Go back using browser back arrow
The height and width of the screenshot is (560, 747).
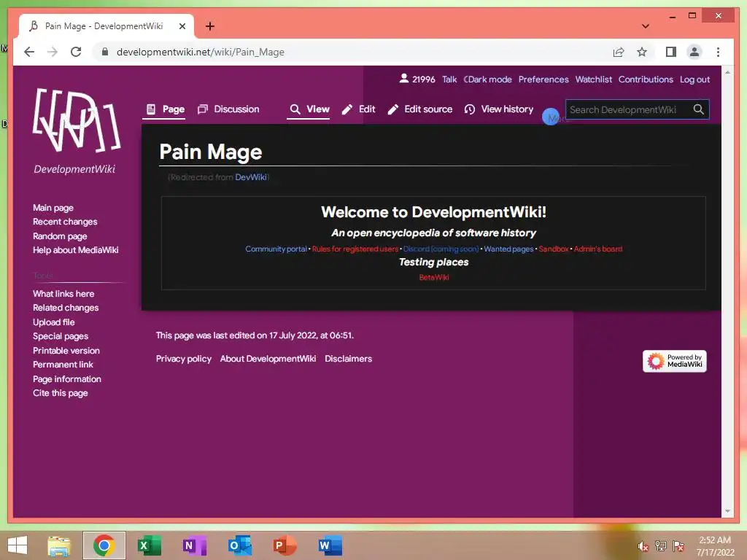point(29,52)
